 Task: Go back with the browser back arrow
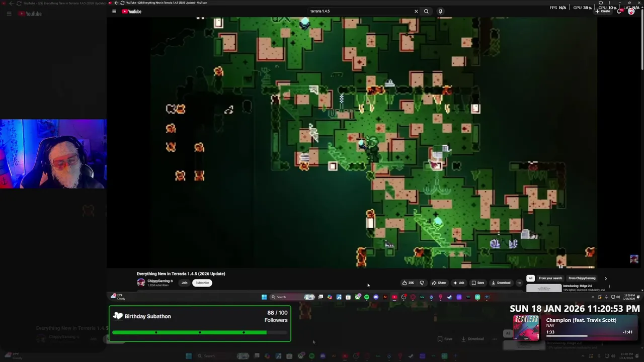(116, 3)
